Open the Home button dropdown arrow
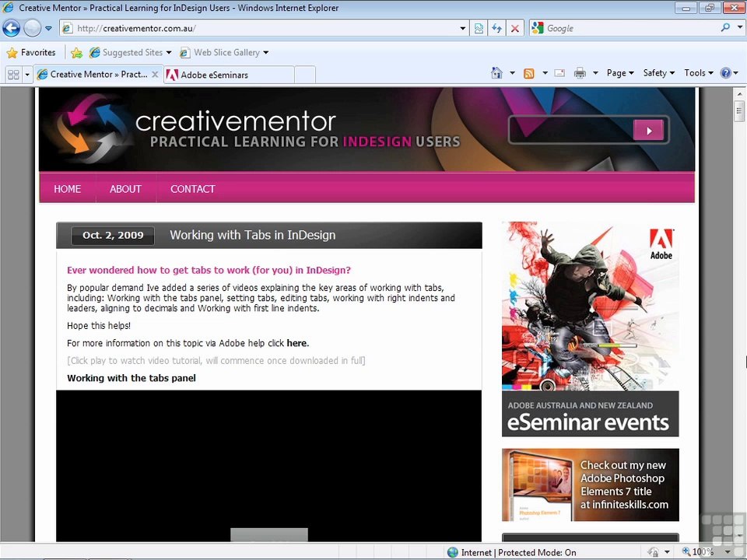This screenshot has width=747, height=560. coord(512,73)
